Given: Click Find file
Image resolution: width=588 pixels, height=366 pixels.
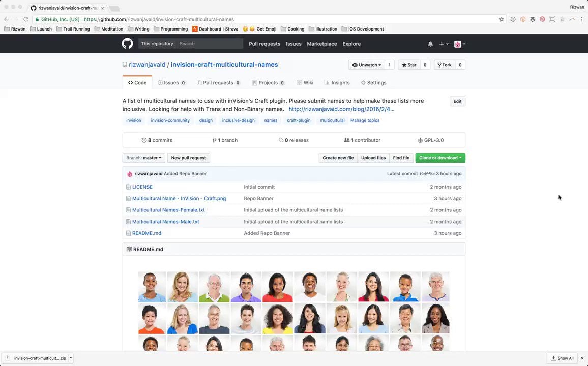Looking at the screenshot, I should 401,158.
